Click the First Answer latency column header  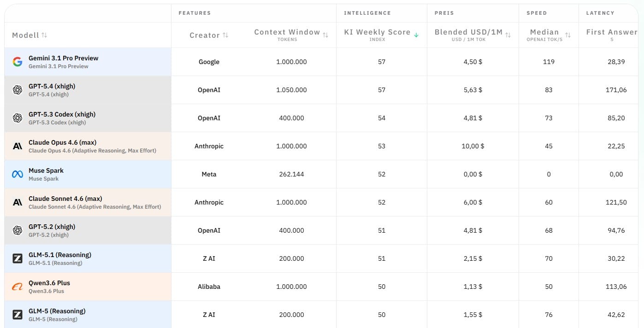(x=611, y=32)
